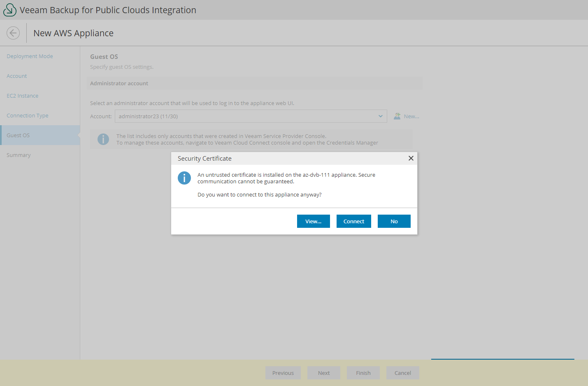Click the info icon in the accounts notice
The width and height of the screenshot is (588, 386).
point(103,139)
